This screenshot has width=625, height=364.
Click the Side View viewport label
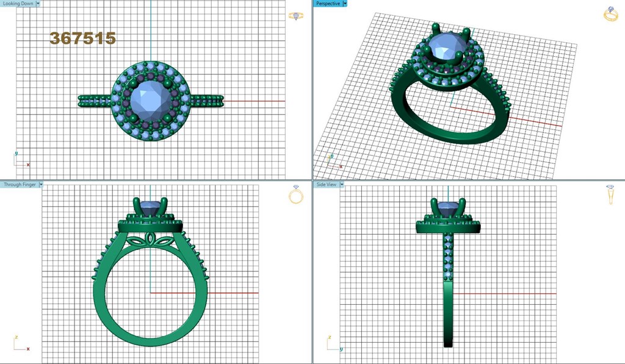pos(326,184)
